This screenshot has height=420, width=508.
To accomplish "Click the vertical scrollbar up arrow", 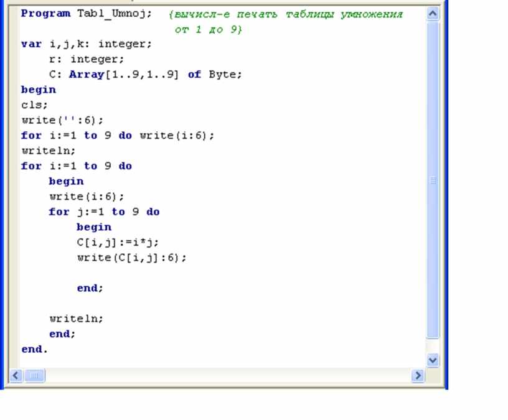I will point(433,14).
